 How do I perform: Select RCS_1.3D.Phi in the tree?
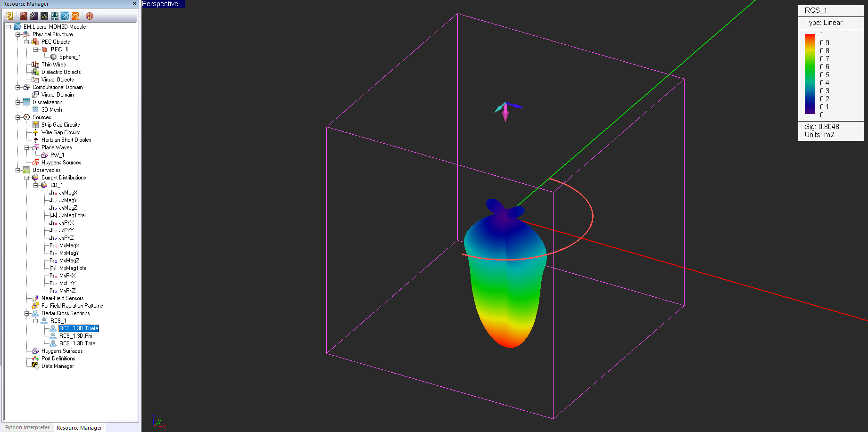point(76,336)
